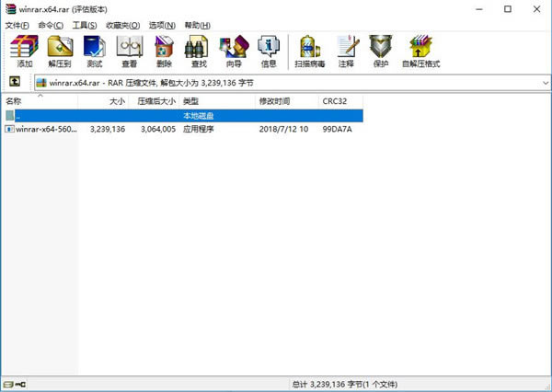The image size is (552, 392).
Task: Click the 总计 3,239,136 字节 status text
Action: pyautogui.click(x=345, y=385)
